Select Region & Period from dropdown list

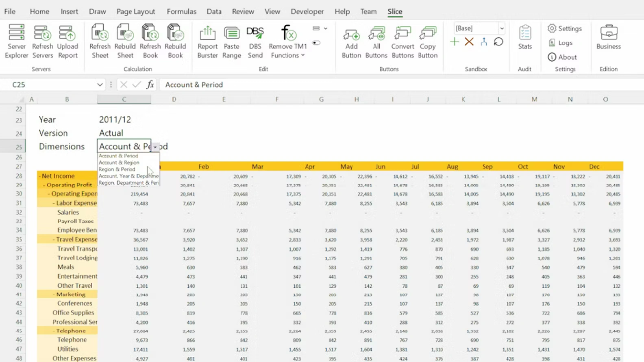117,169
